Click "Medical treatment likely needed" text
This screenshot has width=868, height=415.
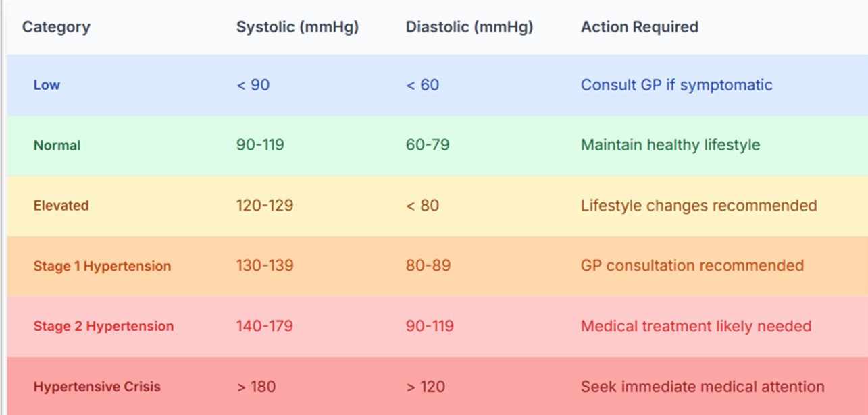click(696, 326)
